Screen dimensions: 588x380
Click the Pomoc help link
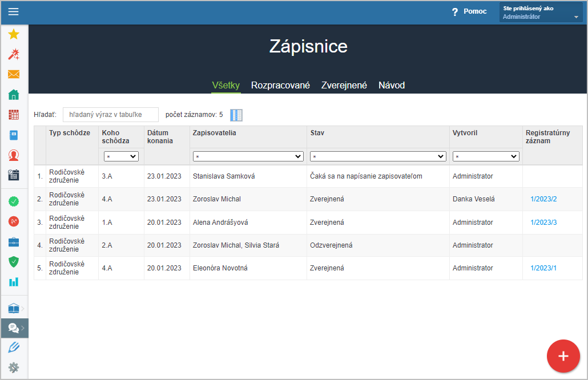[x=469, y=11]
